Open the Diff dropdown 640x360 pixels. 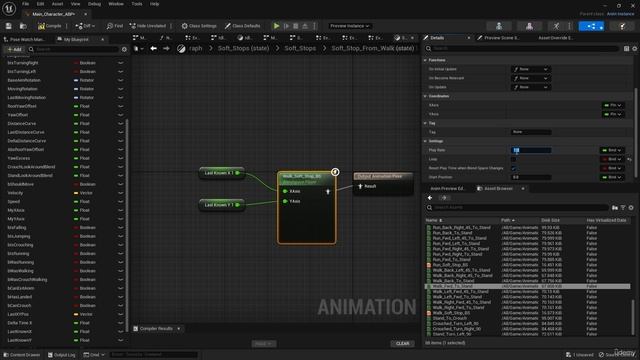(x=85, y=26)
